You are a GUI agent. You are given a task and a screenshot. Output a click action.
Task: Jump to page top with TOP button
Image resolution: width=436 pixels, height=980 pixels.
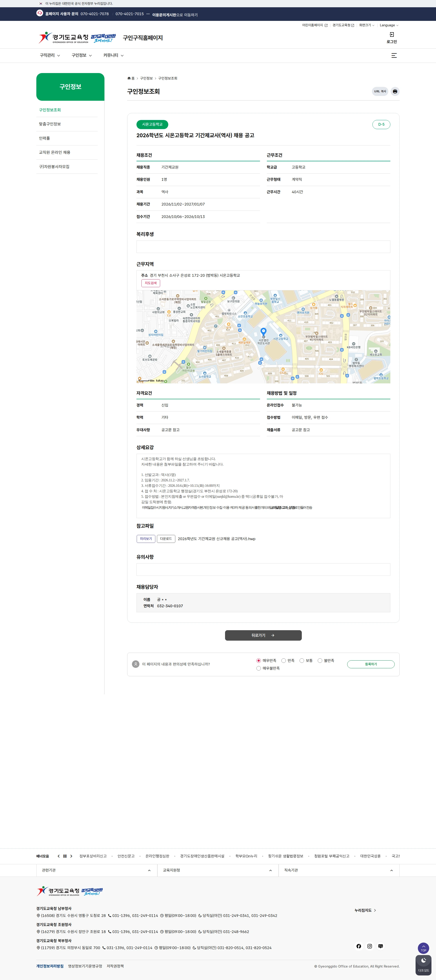424,948
